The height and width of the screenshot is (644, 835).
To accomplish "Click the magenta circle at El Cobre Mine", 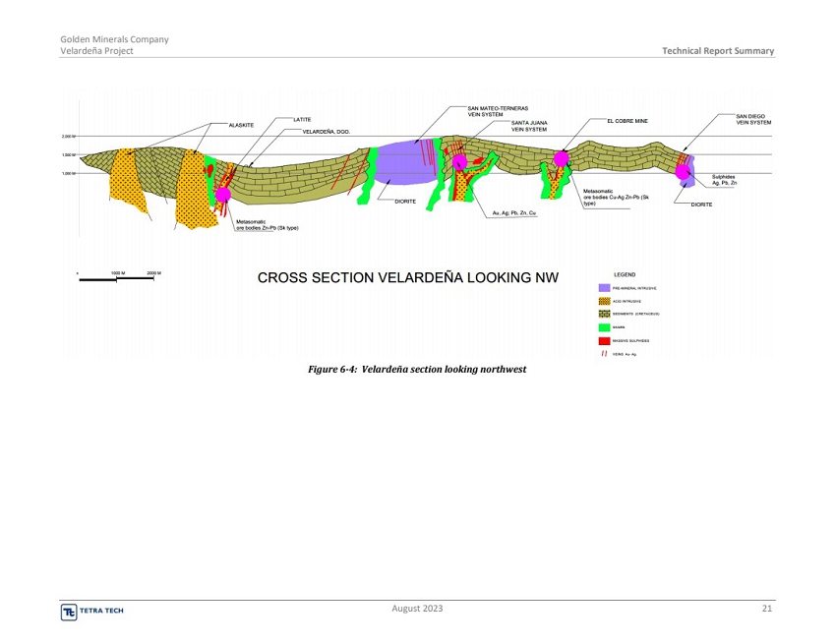I will tap(562, 158).
